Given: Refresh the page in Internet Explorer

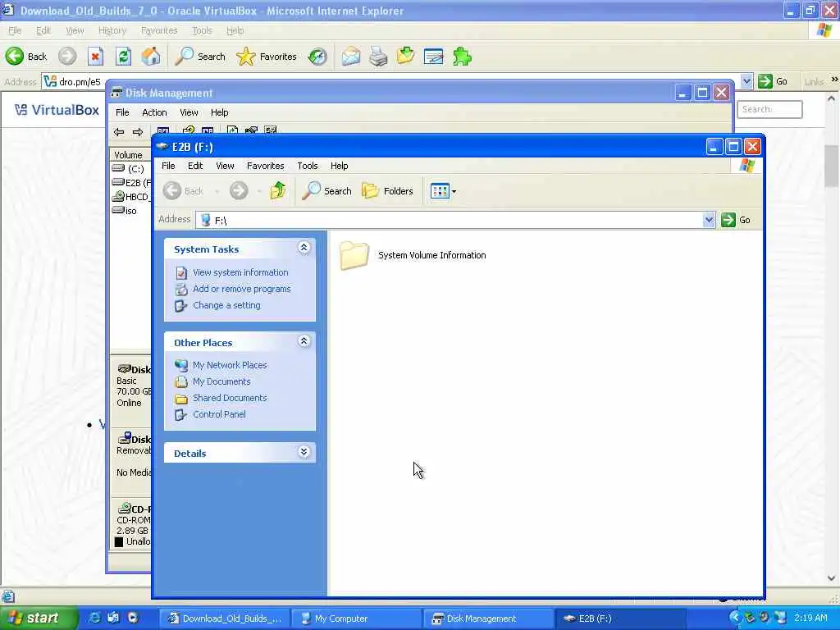Looking at the screenshot, I should click(x=124, y=57).
